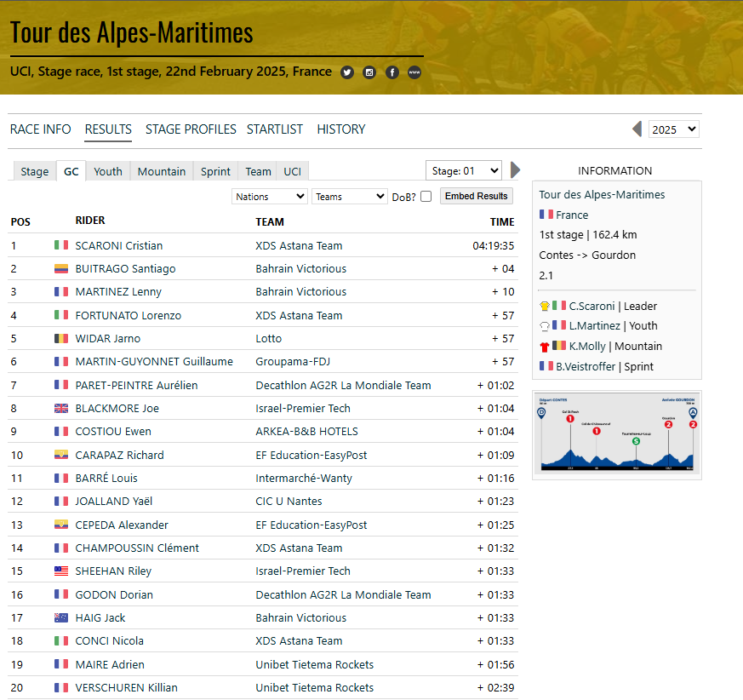Switch to the Sprint classification tab

[215, 171]
